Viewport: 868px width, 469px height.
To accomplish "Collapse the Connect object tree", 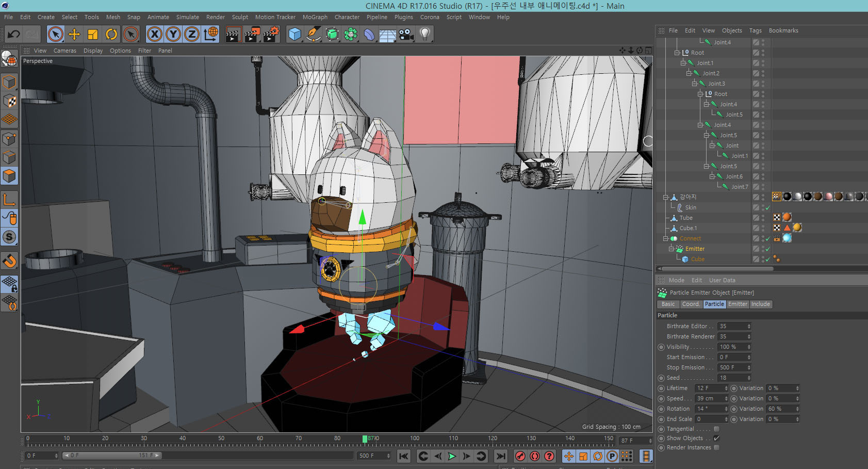I will pyautogui.click(x=665, y=238).
